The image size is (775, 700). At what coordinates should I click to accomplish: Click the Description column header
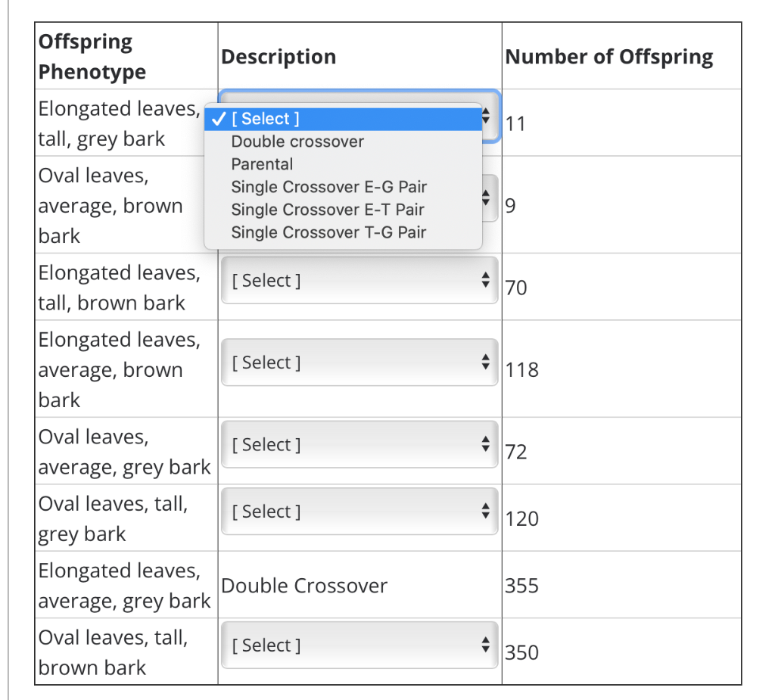279,57
